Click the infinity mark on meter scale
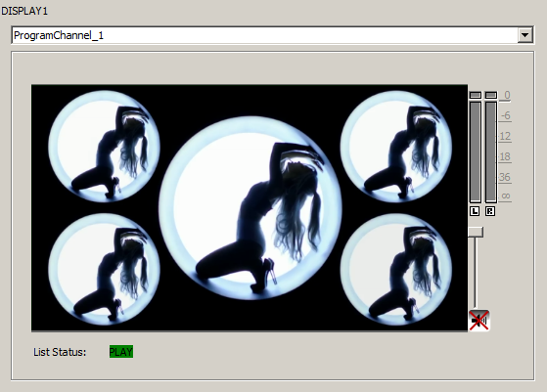Viewport: 547px width, 392px height. (x=506, y=196)
